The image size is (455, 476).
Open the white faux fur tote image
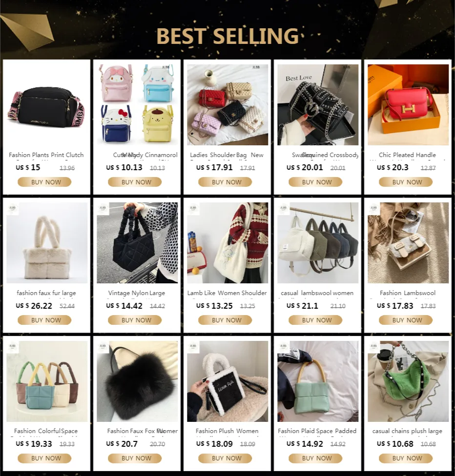point(46,243)
